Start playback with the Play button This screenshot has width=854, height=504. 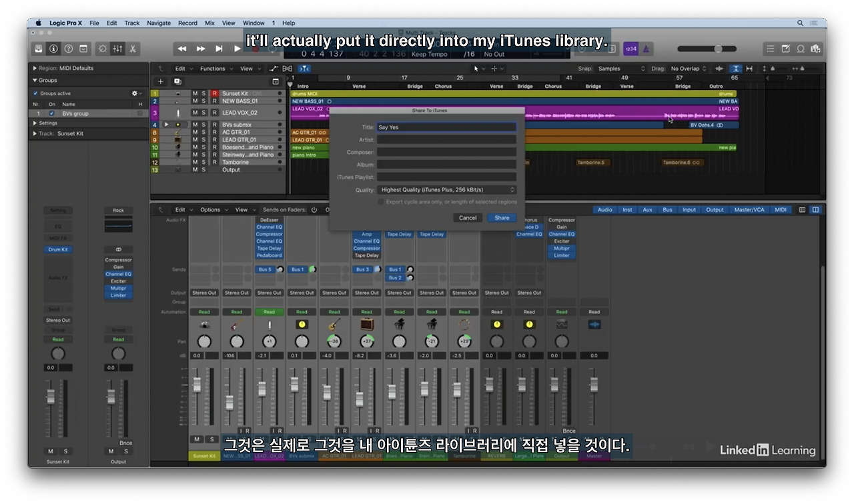[237, 49]
